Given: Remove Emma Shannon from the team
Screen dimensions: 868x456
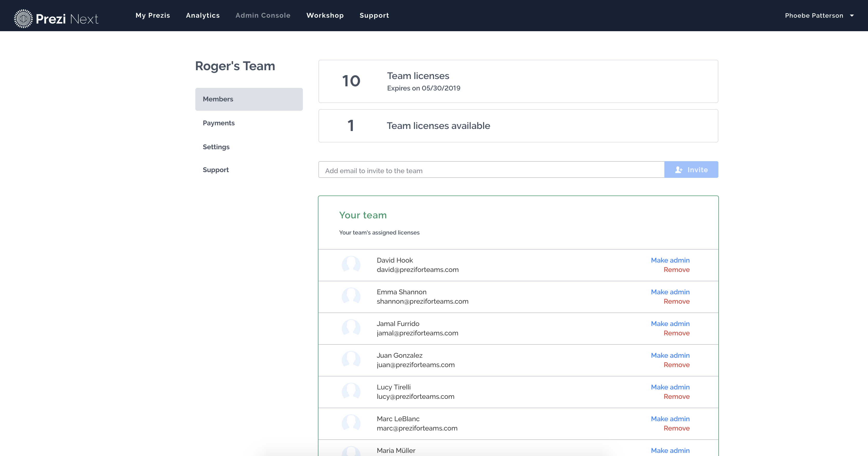Looking at the screenshot, I should coord(676,301).
